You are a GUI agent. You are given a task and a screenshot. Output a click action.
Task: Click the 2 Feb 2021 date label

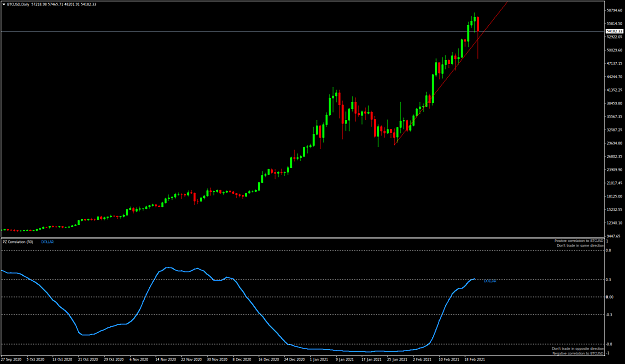click(x=422, y=360)
